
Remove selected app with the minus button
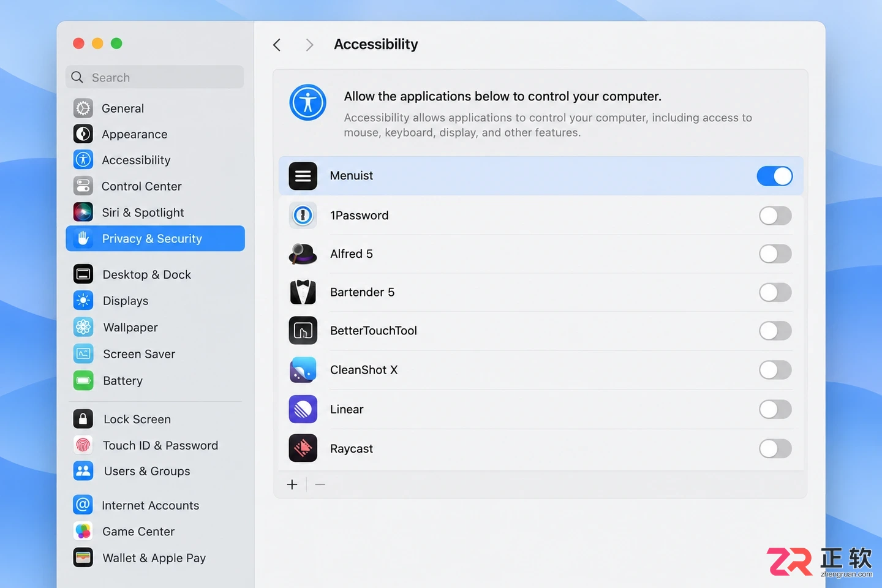tap(320, 484)
